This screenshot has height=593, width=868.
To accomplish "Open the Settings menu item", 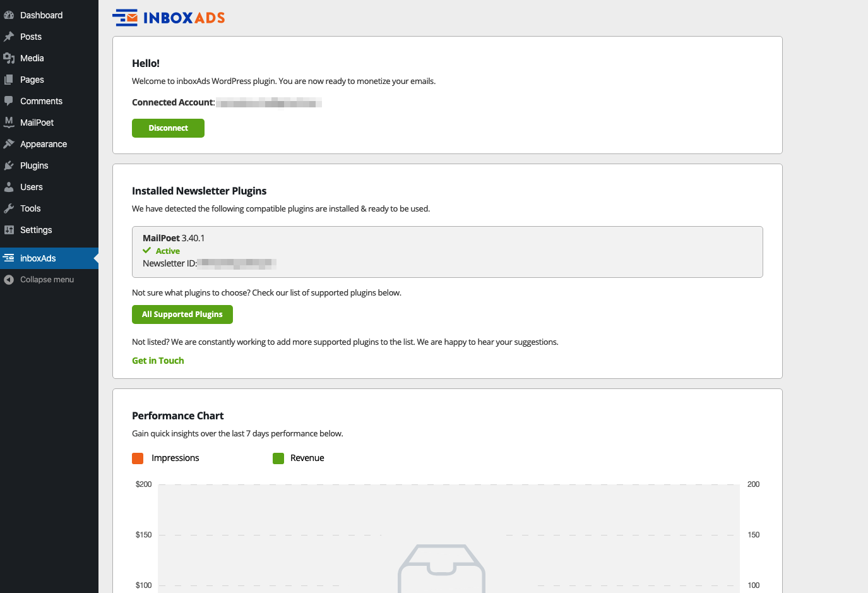I will [49, 230].
